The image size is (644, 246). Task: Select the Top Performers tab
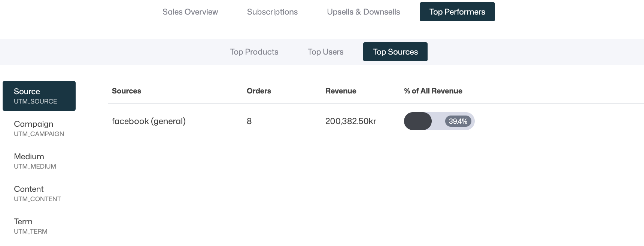[x=457, y=12]
